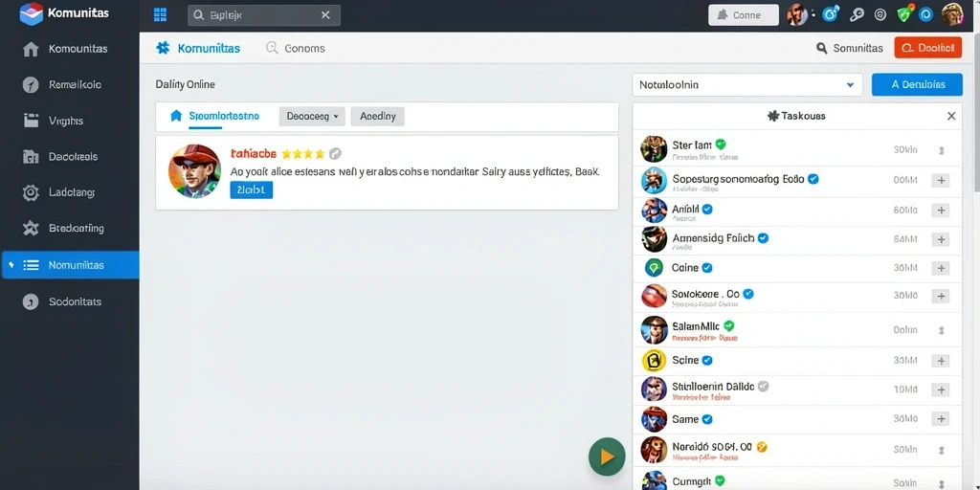
Task: Select the Sovokoge . Co entry
Action: coord(797,298)
